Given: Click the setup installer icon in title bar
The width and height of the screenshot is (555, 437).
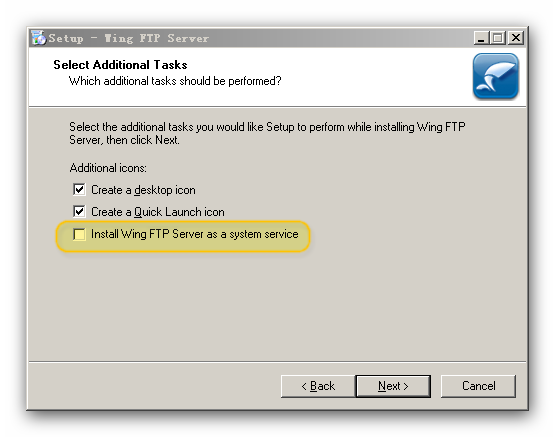Looking at the screenshot, I should click(38, 38).
